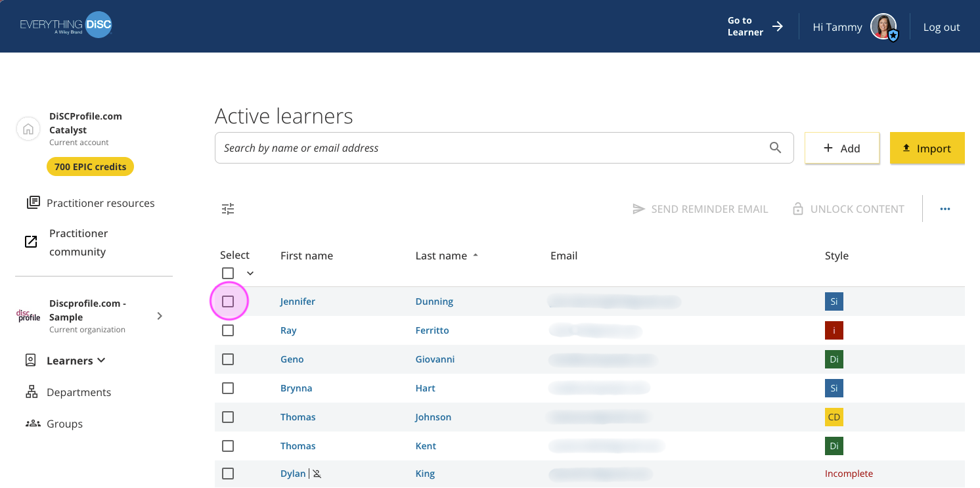The height and width of the screenshot is (488, 980).
Task: Open Jennifer's first name link
Action: click(298, 301)
